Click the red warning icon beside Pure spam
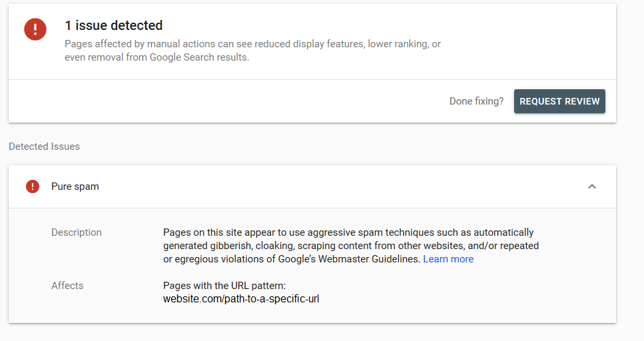Viewport: 644px width, 341px height. 33,186
